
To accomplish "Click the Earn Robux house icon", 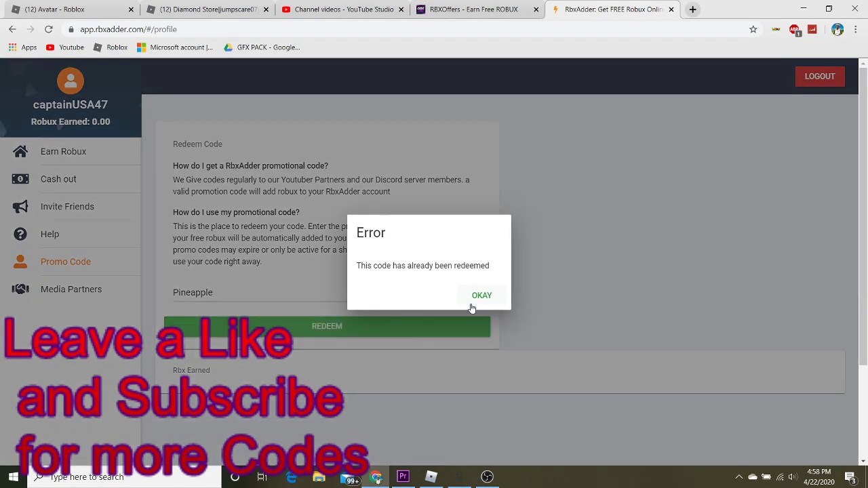I will click(20, 151).
